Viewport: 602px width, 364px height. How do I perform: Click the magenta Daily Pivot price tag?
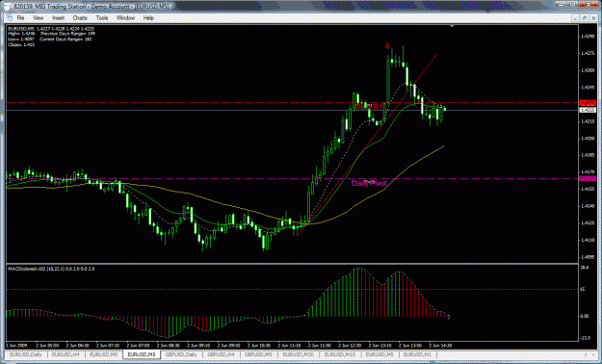click(588, 178)
